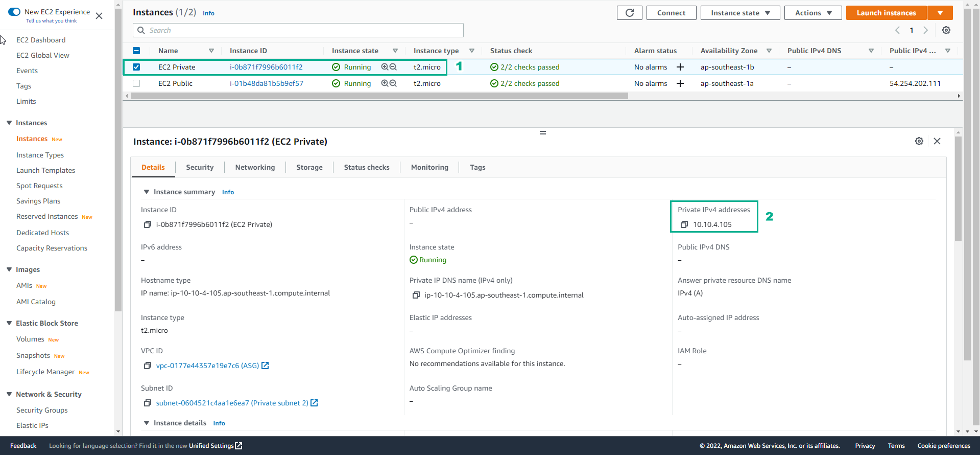Copy the instance ID in summary

click(148, 224)
